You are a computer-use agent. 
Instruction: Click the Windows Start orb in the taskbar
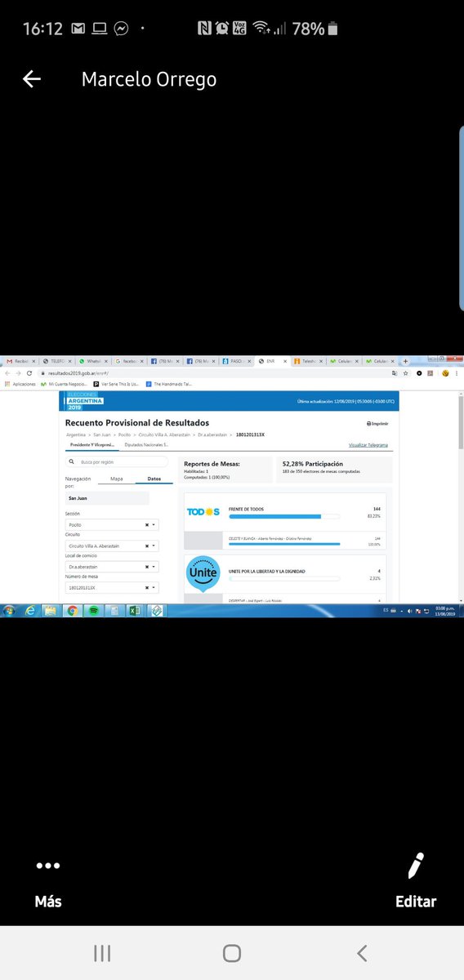click(x=9, y=610)
